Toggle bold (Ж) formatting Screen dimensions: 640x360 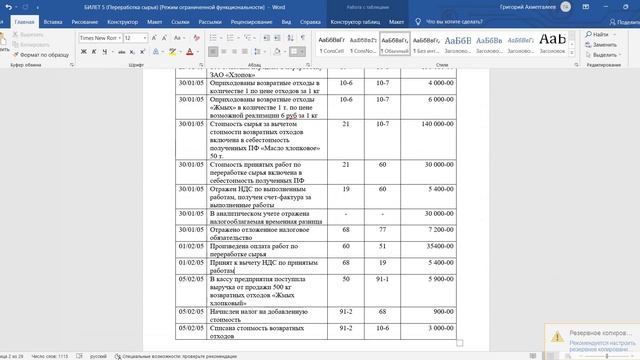coord(84,52)
